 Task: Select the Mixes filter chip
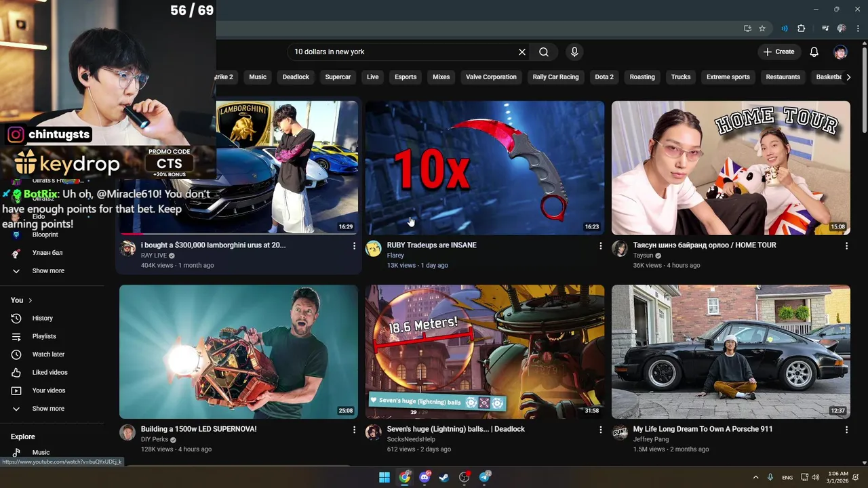[x=441, y=77]
